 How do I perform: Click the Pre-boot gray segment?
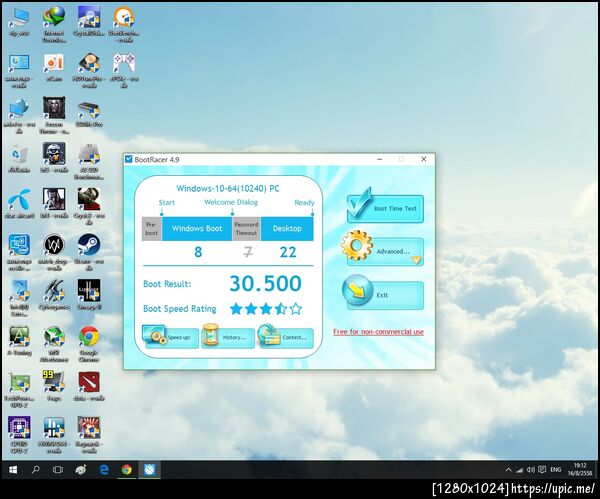click(x=152, y=228)
